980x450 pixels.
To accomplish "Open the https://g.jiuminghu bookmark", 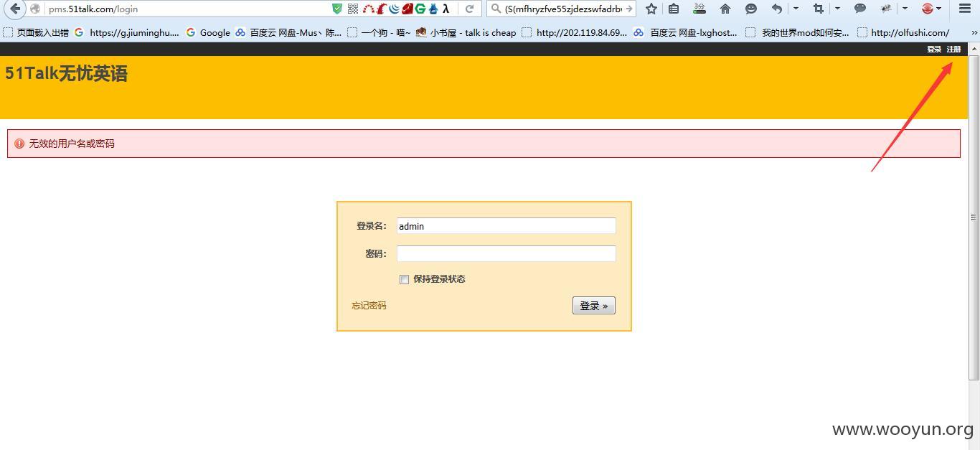I will [x=127, y=32].
